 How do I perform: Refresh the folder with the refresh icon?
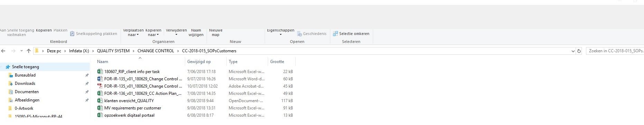pyautogui.click(x=579, y=51)
